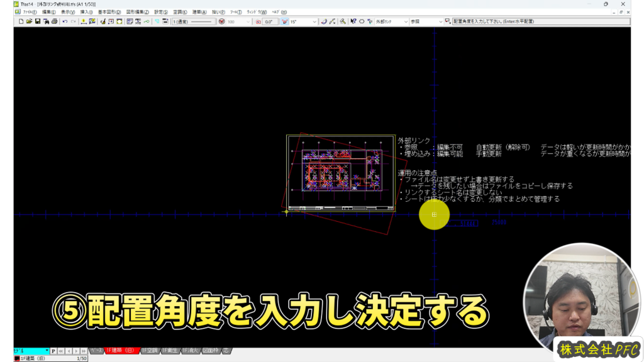
Task: Click the Print icon in toolbar
Action: [54, 21]
